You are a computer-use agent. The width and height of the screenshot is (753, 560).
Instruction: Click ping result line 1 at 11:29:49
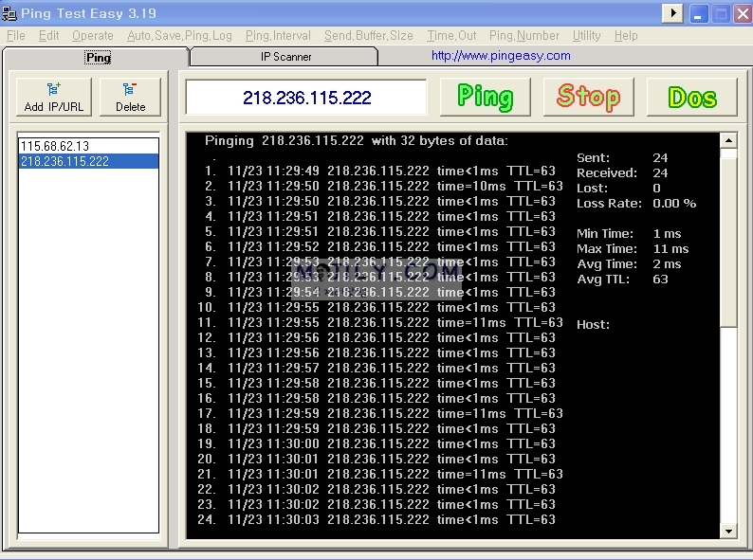[380, 171]
